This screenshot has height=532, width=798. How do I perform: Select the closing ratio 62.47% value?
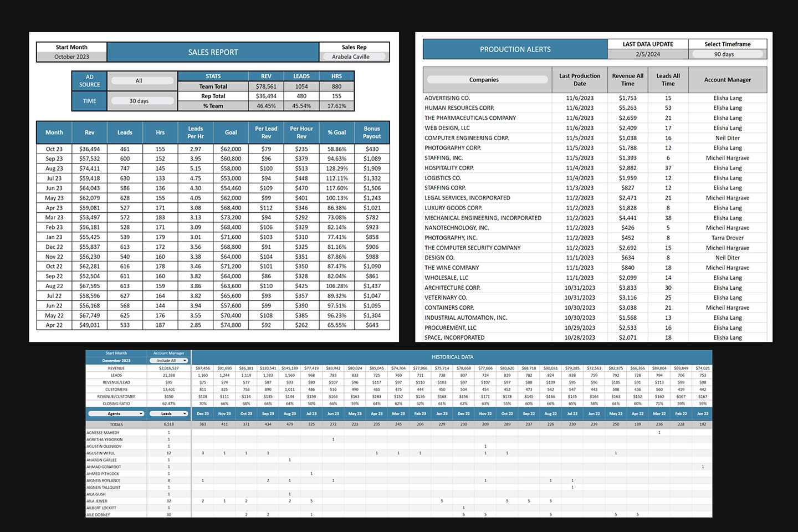coord(168,403)
